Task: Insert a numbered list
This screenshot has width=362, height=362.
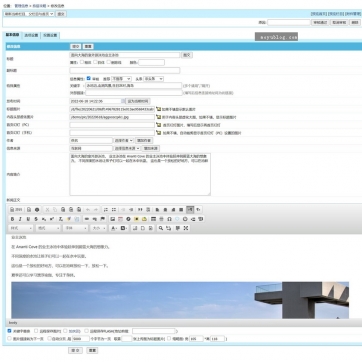Action: tap(106, 210)
